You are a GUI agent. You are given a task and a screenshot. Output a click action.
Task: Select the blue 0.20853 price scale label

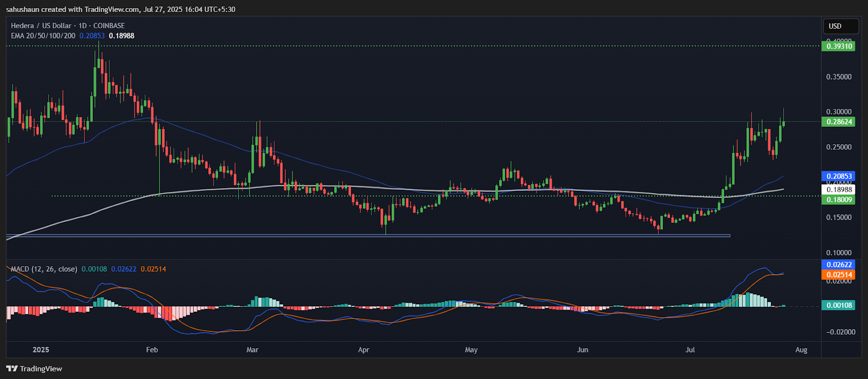point(839,176)
